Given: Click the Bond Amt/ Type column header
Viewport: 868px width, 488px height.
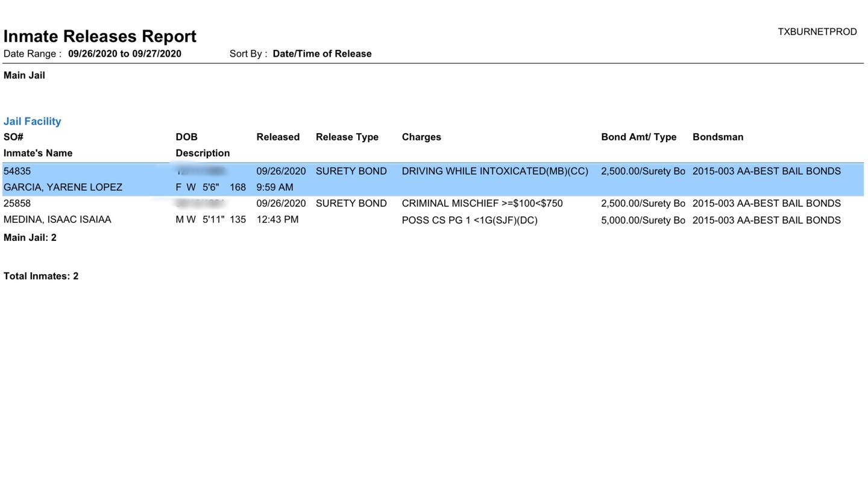Looking at the screenshot, I should click(639, 137).
